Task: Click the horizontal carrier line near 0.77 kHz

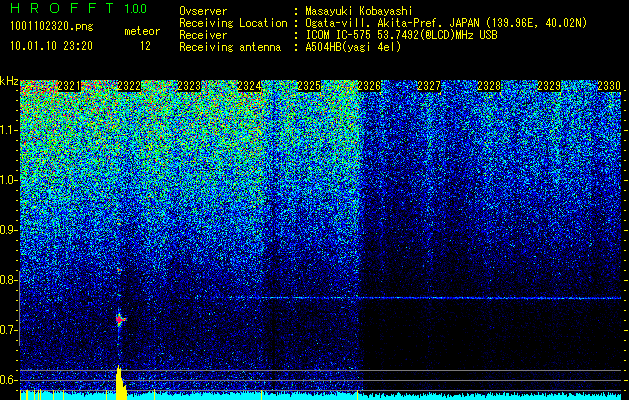Action: point(421,298)
